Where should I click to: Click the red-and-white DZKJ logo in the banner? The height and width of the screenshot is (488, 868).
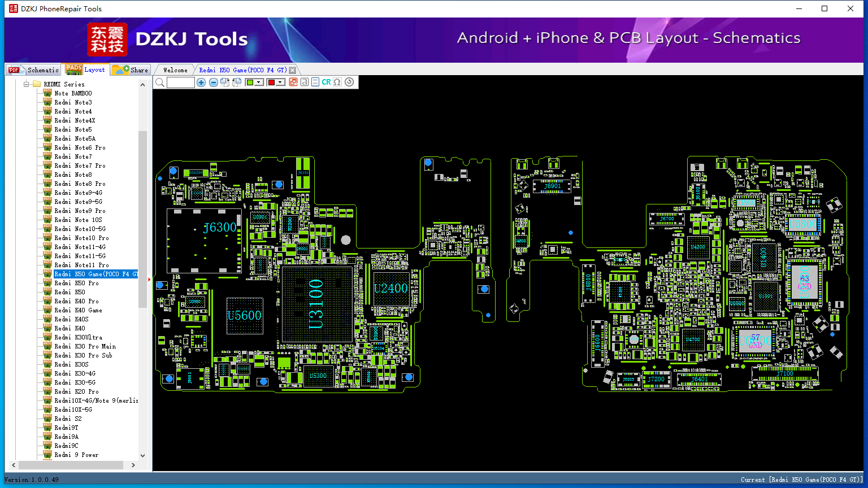(x=107, y=40)
